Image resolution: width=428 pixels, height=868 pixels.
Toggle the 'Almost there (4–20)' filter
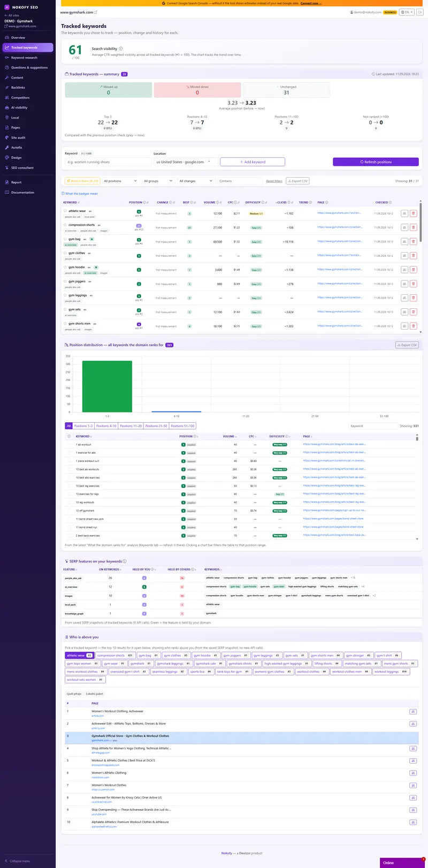82,181
